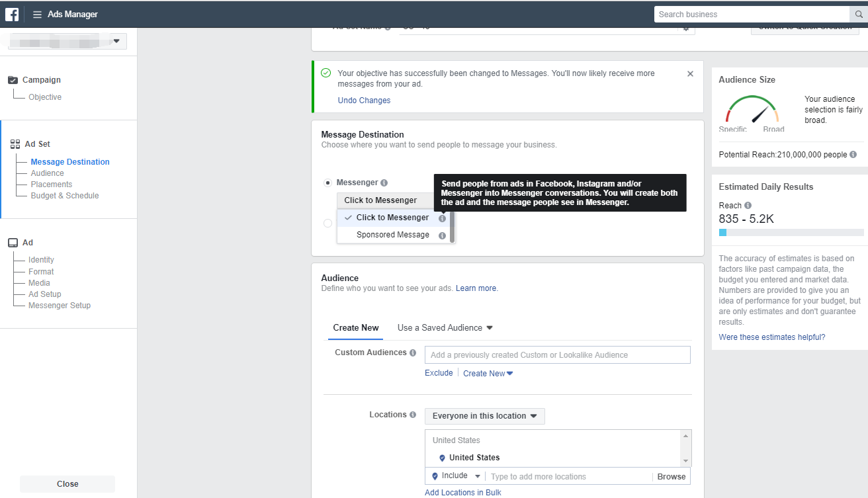868x498 pixels.
Task: Click info icon next to Reach
Action: [x=748, y=206]
